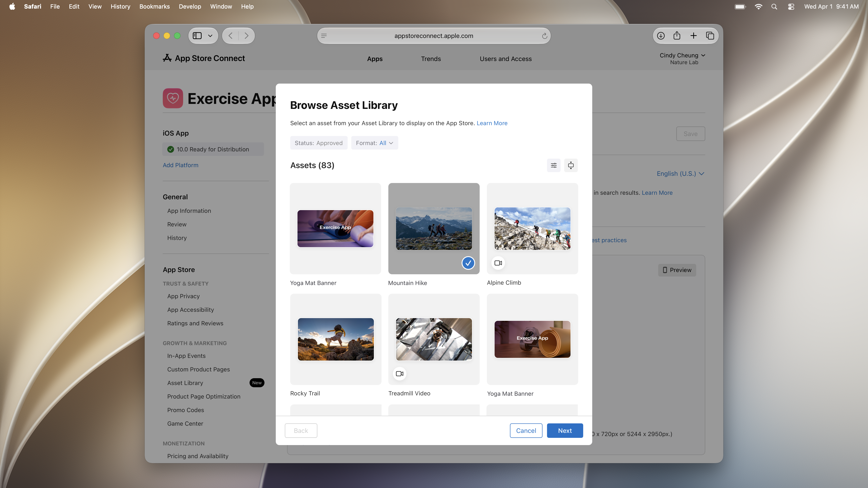Open Spotlight search in menu bar
This screenshot has width=868, height=488.
(774, 7)
